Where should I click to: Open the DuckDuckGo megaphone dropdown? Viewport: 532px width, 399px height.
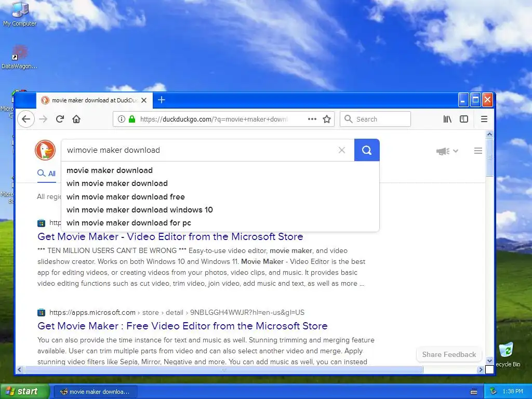click(x=447, y=151)
